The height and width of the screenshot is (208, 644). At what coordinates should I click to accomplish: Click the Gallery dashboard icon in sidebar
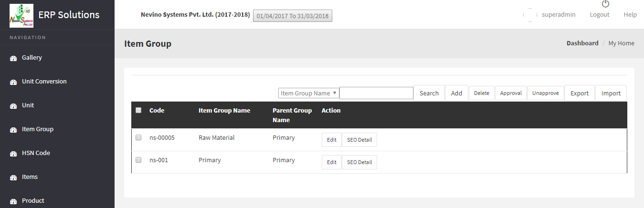13,58
